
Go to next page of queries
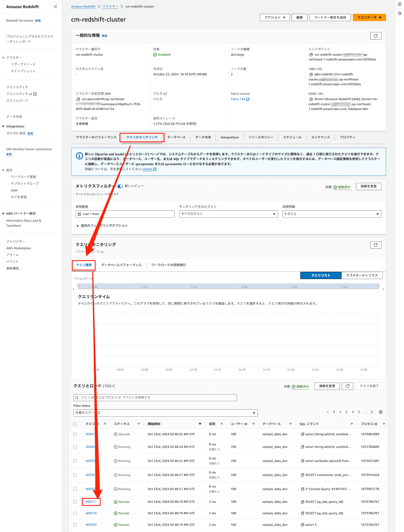[372, 412]
